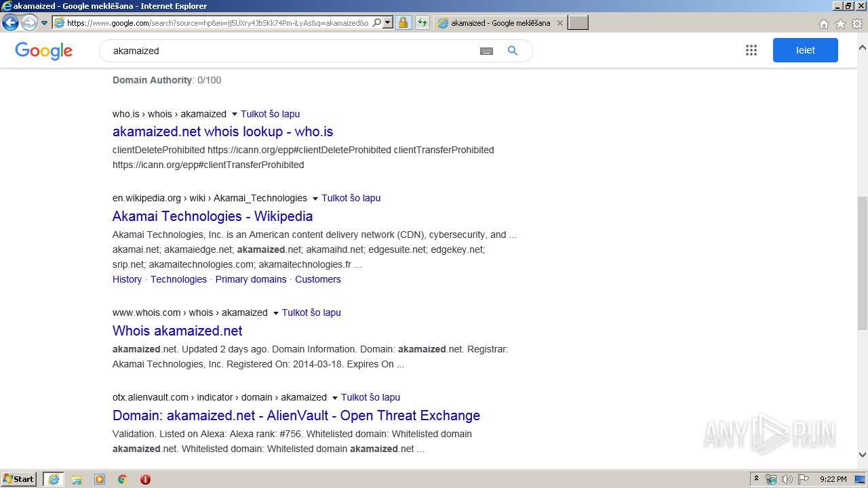Click Tulkot šo lapu for who.is result
This screenshot has width=868, height=488.
(x=270, y=114)
